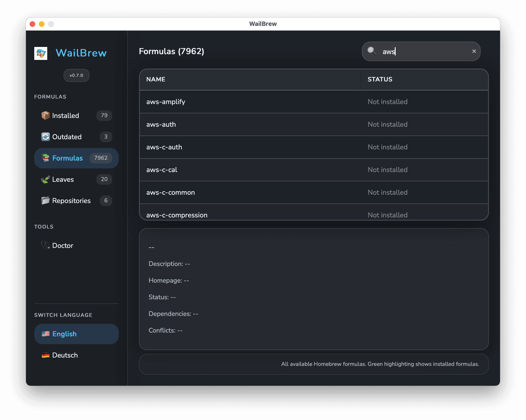Focus the search field containing aws
The width and height of the screenshot is (526, 420).
click(x=421, y=51)
